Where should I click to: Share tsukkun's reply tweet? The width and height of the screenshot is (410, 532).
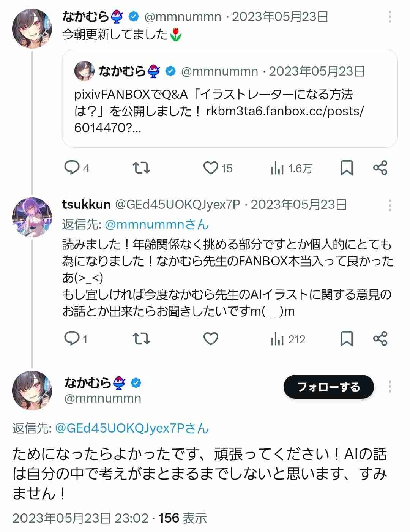[x=380, y=338]
